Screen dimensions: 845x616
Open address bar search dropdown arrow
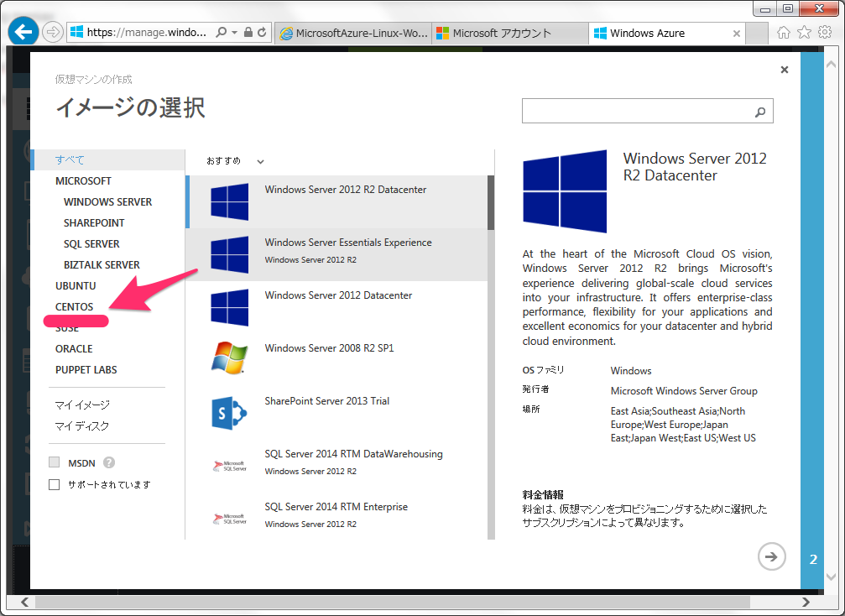point(234,33)
